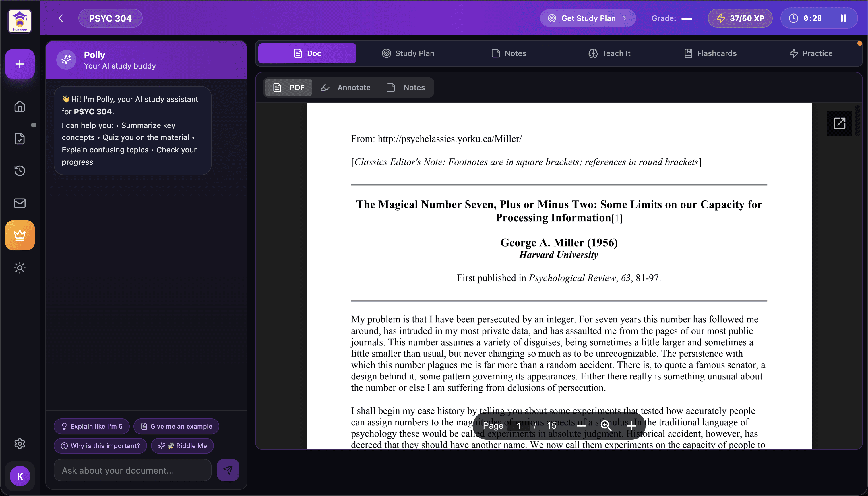Open the mail envelope sidebar icon

tap(20, 203)
